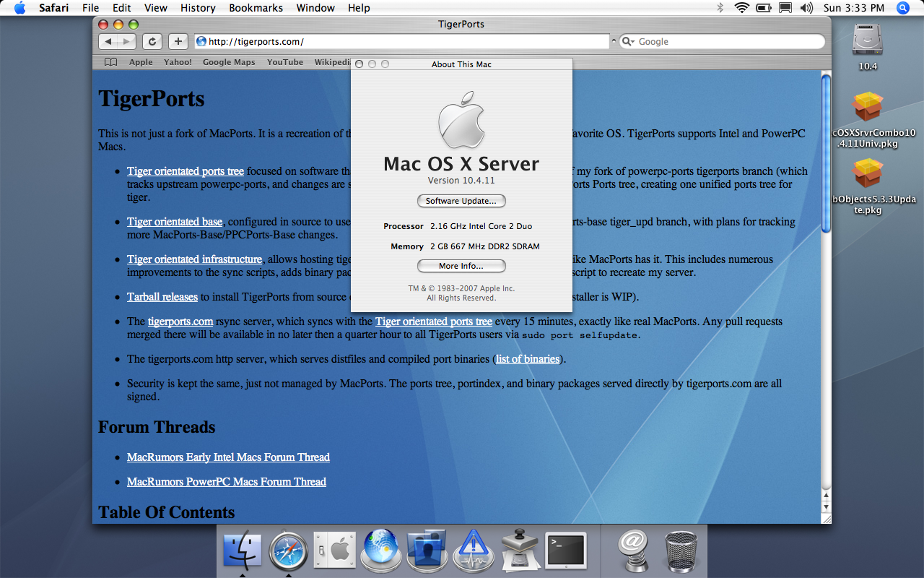The width and height of the screenshot is (924, 578).
Task: Open the warning-triangle Server Monitor Dock icon
Action: click(x=473, y=551)
